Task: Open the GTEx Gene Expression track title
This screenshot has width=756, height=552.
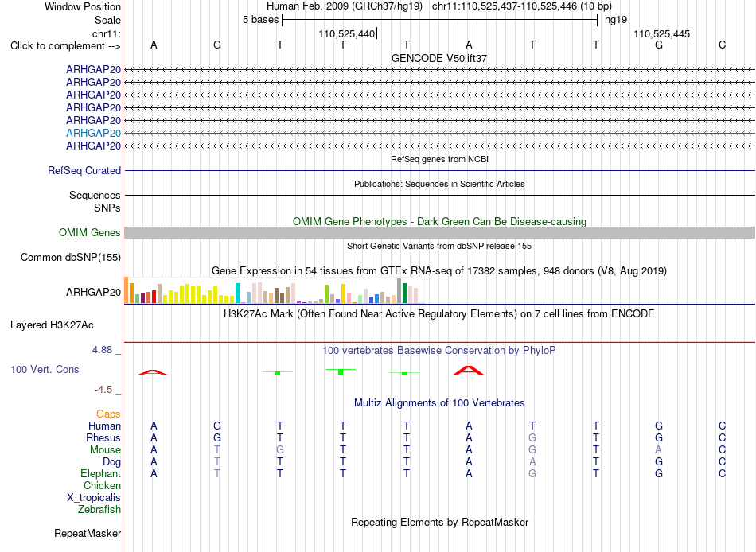Action: tap(439, 271)
